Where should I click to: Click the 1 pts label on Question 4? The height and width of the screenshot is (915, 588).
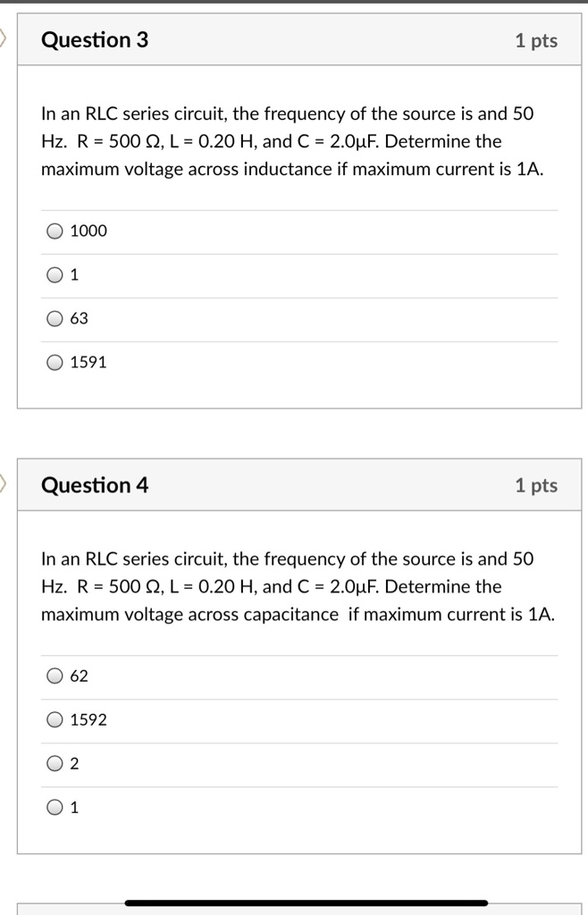[537, 484]
